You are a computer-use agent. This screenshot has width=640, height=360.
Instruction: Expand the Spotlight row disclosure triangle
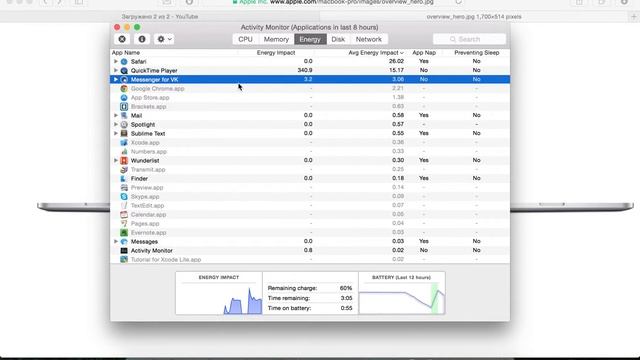[x=116, y=124]
